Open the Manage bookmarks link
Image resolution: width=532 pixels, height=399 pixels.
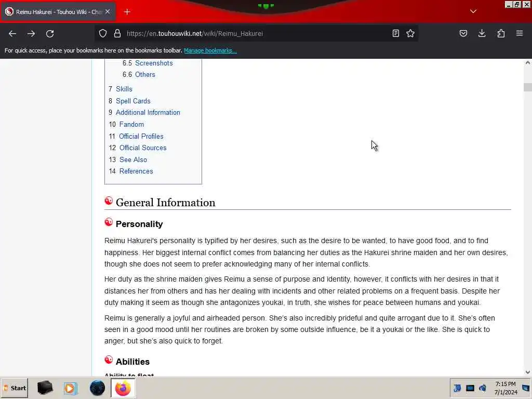pyautogui.click(x=210, y=50)
